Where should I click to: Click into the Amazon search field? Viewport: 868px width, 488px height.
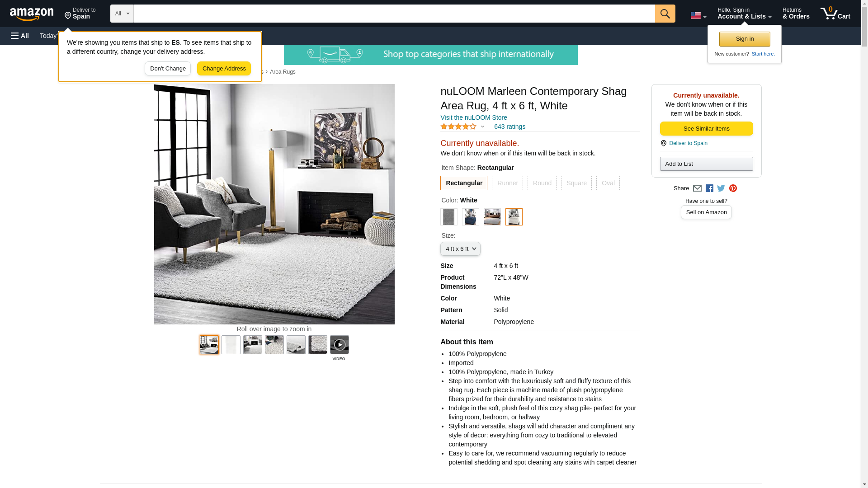394,14
